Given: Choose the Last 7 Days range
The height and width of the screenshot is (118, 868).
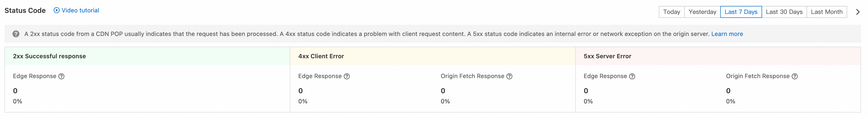Looking at the screenshot, I should [741, 12].
